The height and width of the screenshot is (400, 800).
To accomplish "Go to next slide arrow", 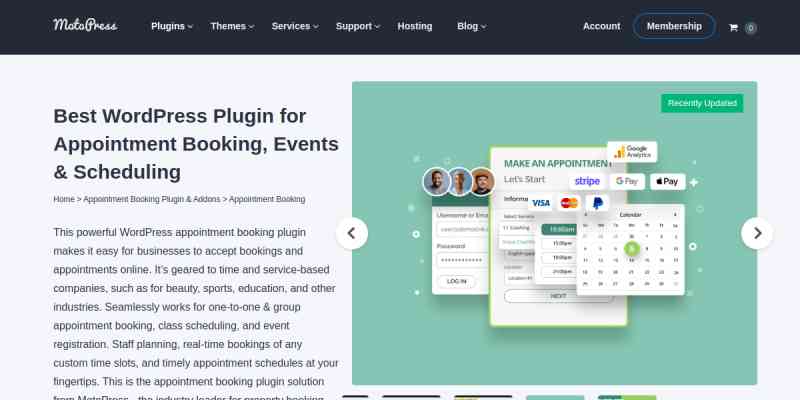I will (757, 233).
